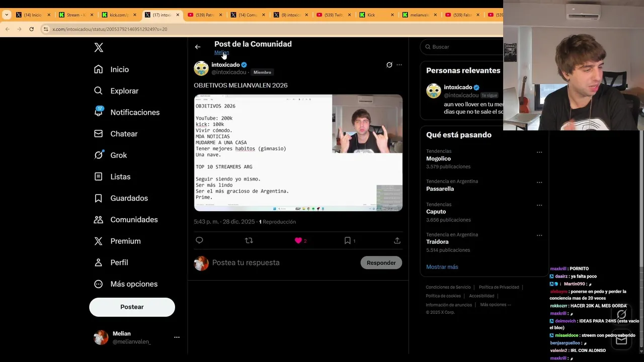
Task: Click the post timestamp 5:43 p. m. 28 dic. 2025
Action: tap(224, 222)
